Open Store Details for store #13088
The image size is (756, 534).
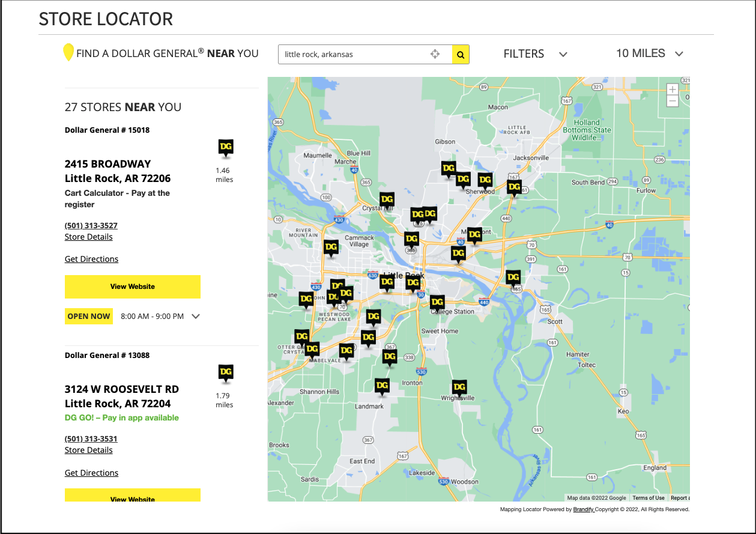point(88,450)
